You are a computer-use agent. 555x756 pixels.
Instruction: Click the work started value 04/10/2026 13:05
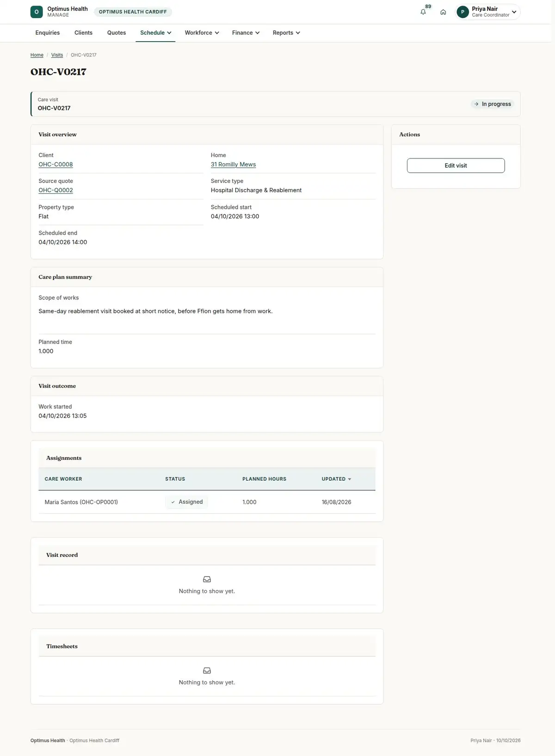pyautogui.click(x=62, y=416)
